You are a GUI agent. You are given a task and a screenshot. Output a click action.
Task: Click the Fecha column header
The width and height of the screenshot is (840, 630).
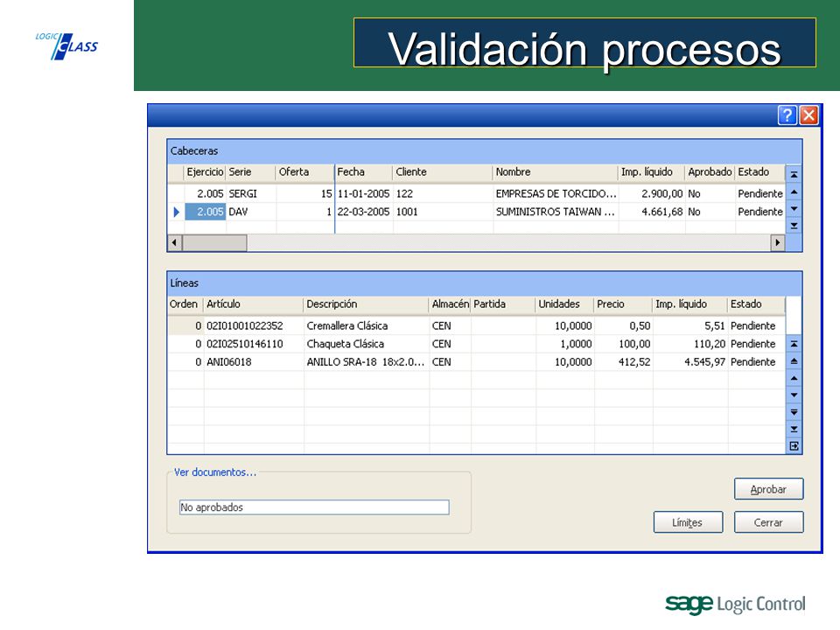coord(364,172)
